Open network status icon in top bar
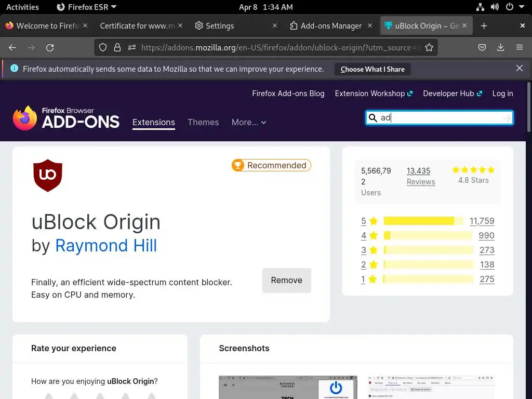Image resolution: width=532 pixels, height=399 pixels. (x=480, y=7)
